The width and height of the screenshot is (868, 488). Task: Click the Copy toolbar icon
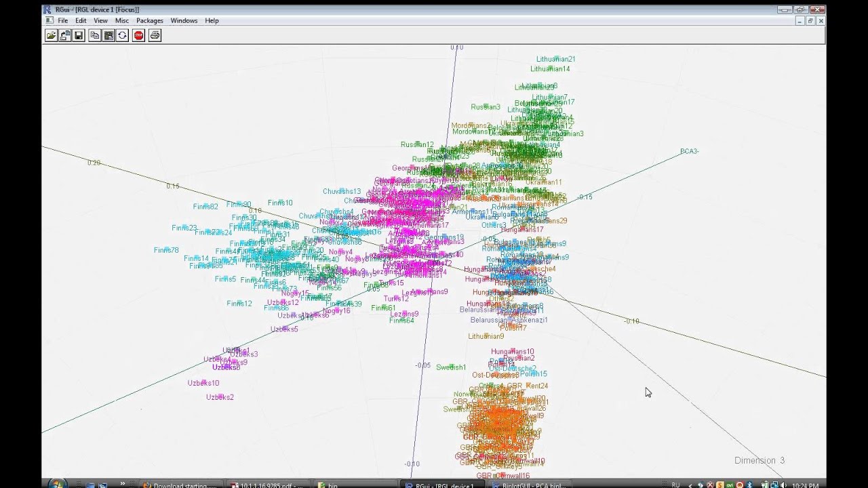point(95,35)
